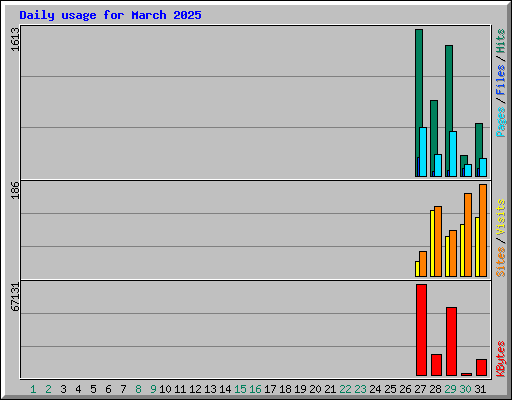Click the Pages legend label

500,122
